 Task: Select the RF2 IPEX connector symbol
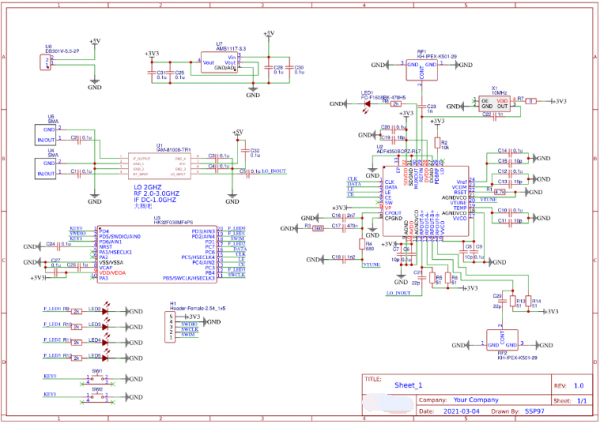tap(501, 339)
